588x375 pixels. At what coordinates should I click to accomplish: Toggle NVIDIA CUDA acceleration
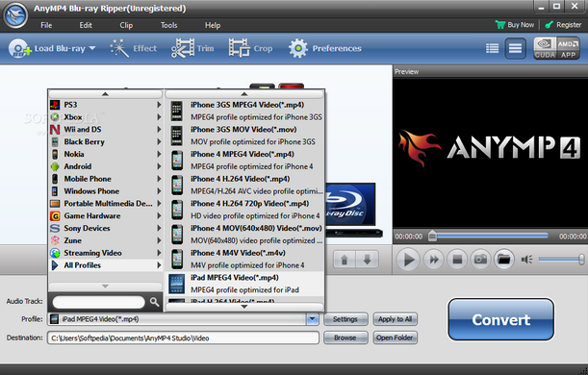[x=545, y=48]
